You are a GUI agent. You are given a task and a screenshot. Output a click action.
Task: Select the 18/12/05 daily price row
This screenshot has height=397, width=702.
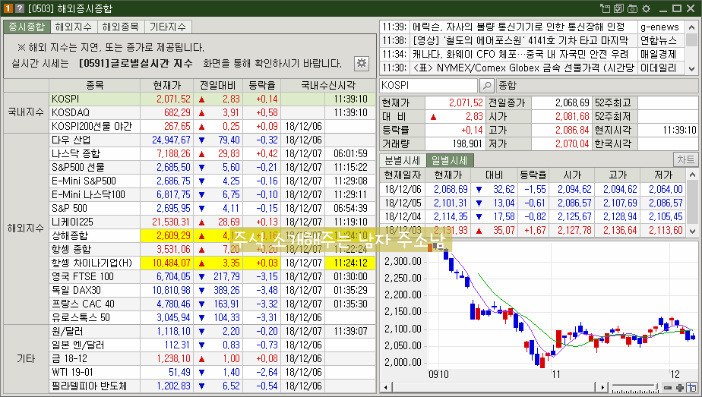pos(533,203)
